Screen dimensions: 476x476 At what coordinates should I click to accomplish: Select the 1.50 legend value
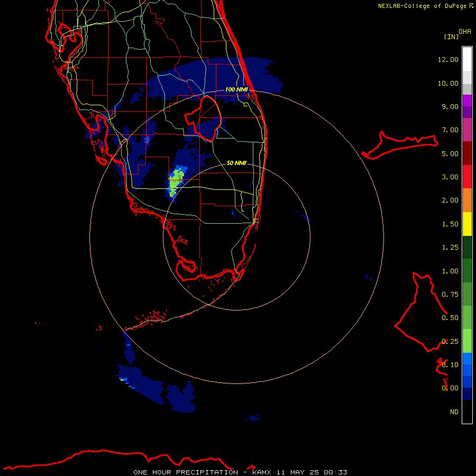point(450,224)
